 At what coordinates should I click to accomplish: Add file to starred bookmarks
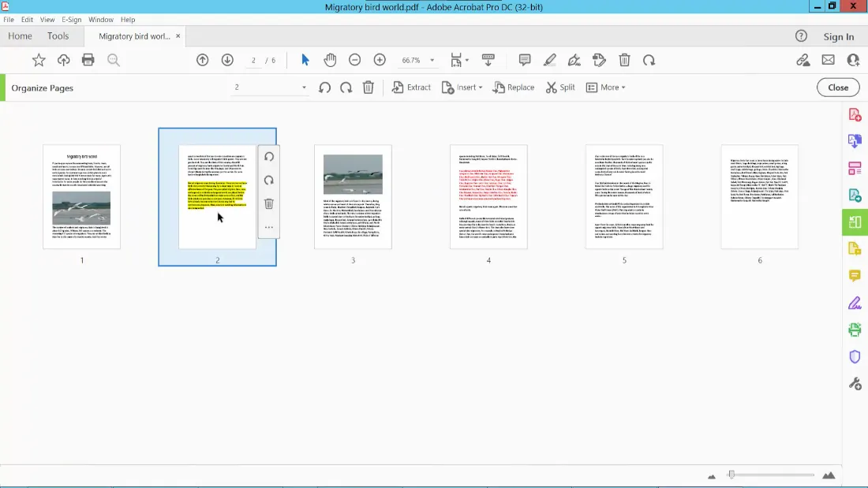39,60
